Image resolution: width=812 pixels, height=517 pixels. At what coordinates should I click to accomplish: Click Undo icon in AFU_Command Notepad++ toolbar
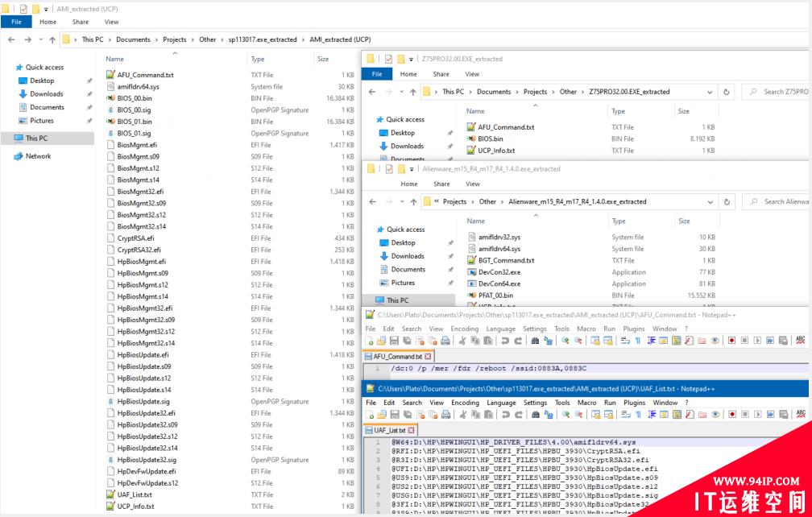click(506, 341)
